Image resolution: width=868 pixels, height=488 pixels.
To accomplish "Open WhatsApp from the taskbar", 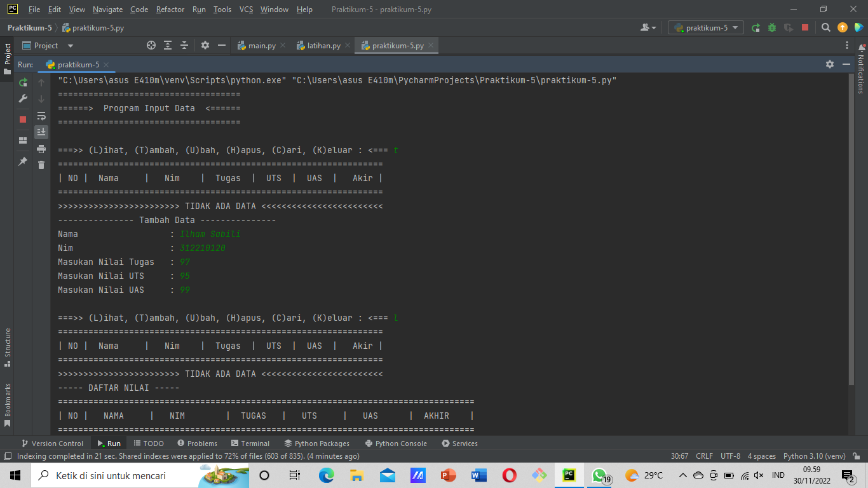I will (599, 475).
